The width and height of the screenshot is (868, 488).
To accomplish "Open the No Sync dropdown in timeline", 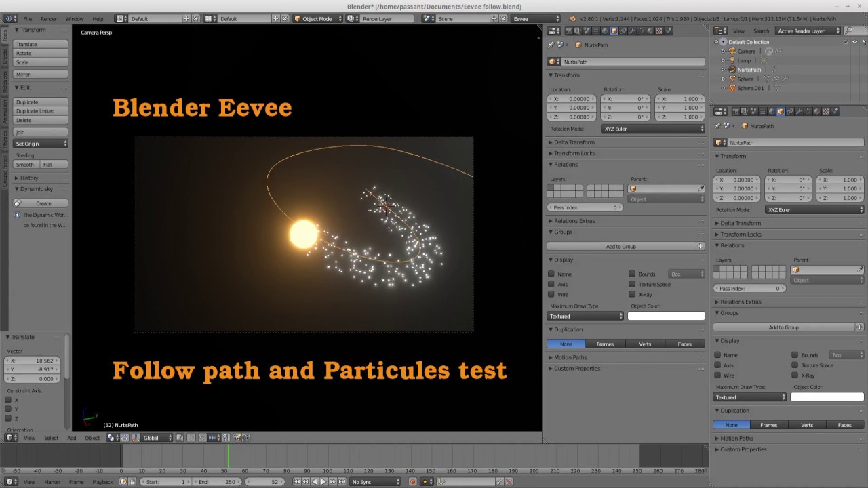I will pos(375,482).
